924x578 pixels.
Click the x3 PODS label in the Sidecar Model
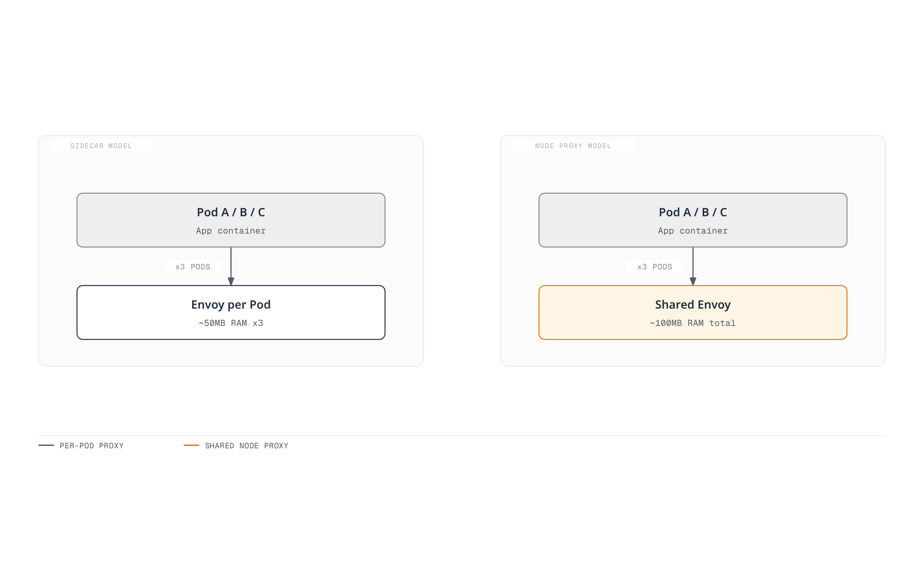[193, 267]
